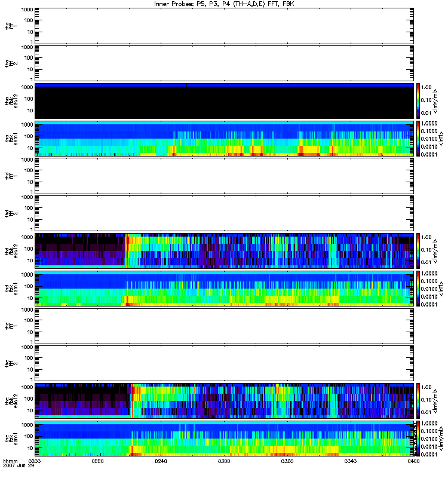
Task: Click the 'the fbk scm1' y-axis title
Action: coord(11,439)
